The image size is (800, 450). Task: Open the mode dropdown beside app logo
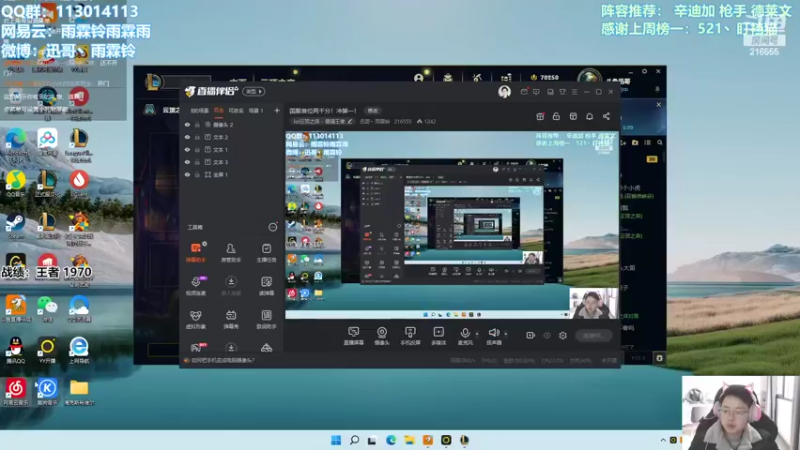click(254, 91)
